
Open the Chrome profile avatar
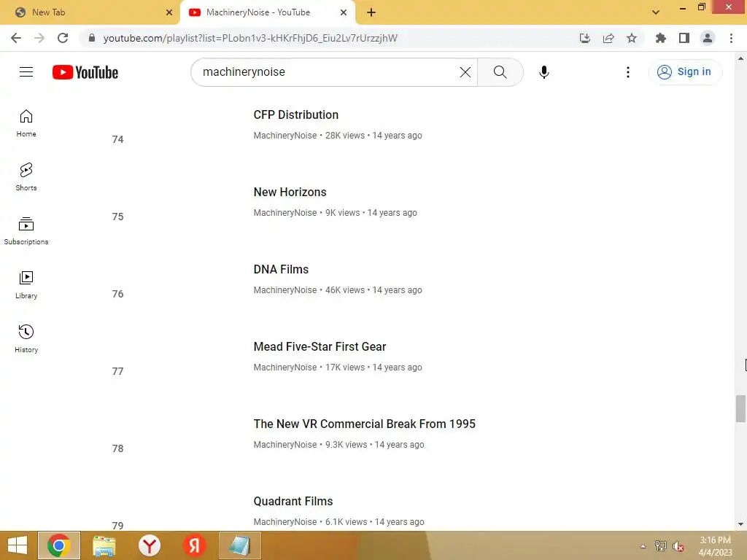[708, 38]
